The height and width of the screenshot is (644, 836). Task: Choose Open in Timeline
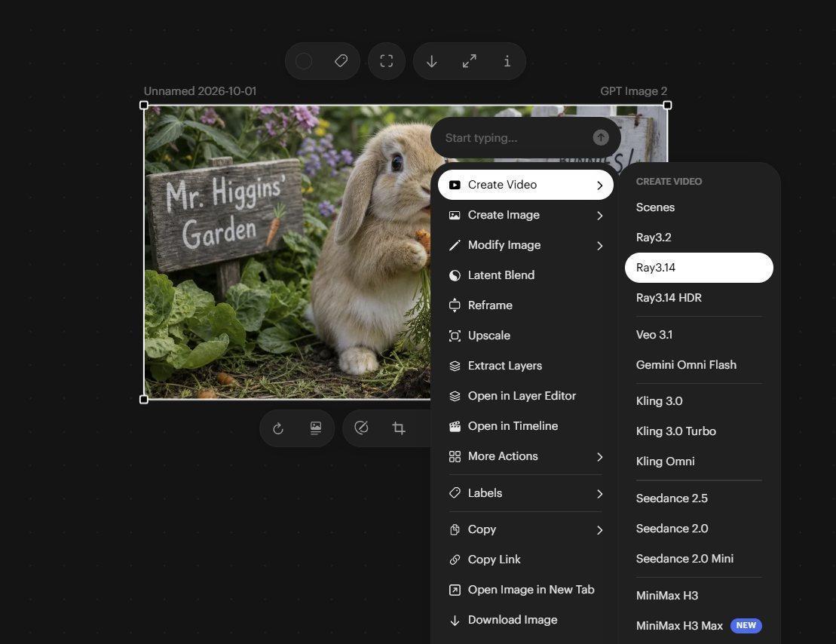pos(525,426)
